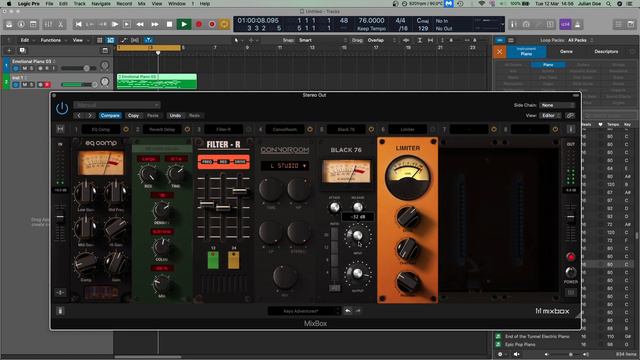This screenshot has height=360, width=640.
Task: Toggle power for slot 1 EQ Comp
Action: (x=126, y=129)
